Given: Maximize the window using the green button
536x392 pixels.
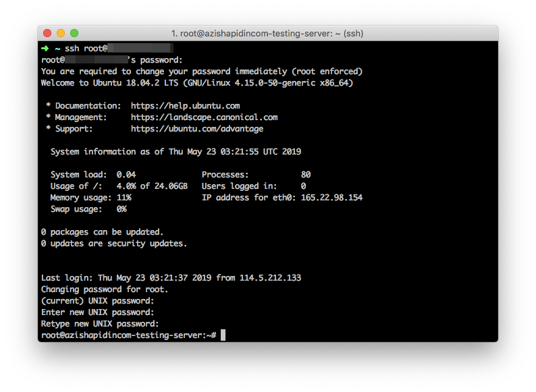Looking at the screenshot, I should [x=74, y=33].
